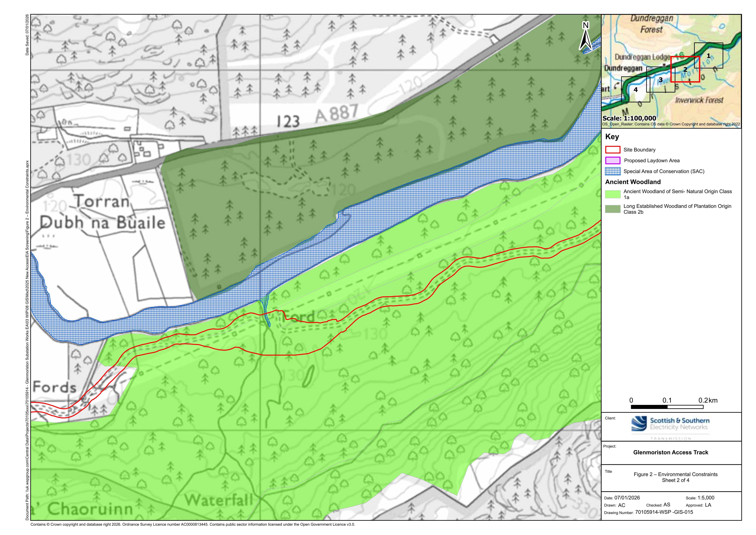This screenshot has width=756, height=535.
Task: Click the Proposed Laydown Area purple swatch
Action: coord(613,161)
